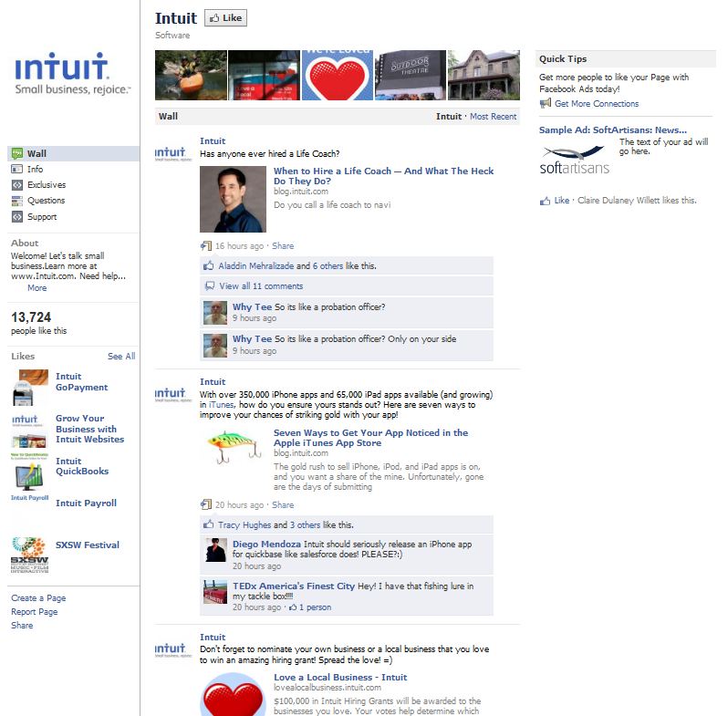Open Why Tee profile from first comment

[x=252, y=307]
